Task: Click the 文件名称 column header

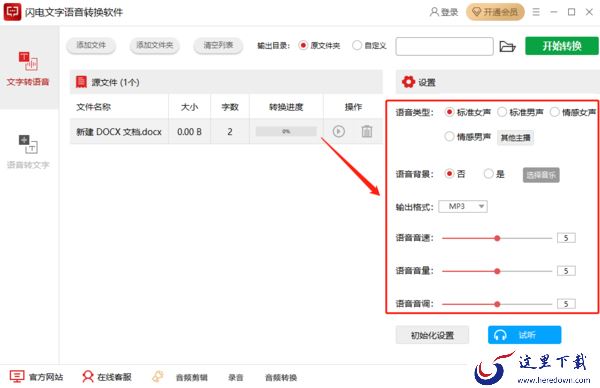Action: (93, 107)
